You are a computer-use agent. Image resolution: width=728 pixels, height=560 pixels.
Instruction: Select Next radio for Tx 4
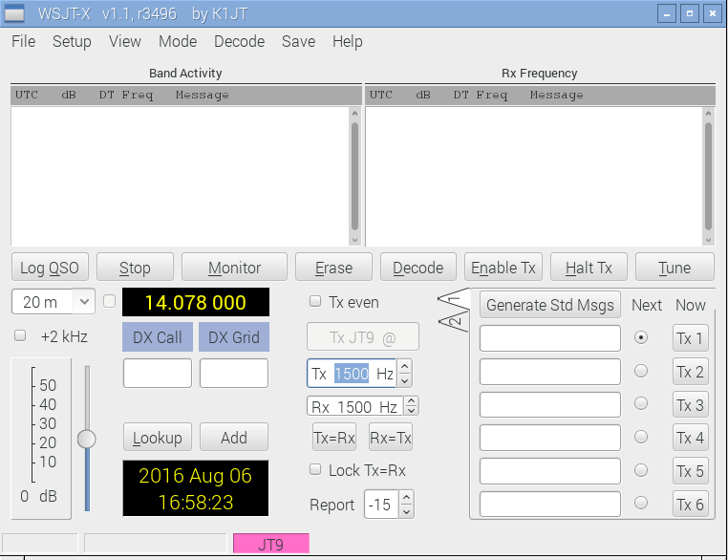tap(641, 437)
